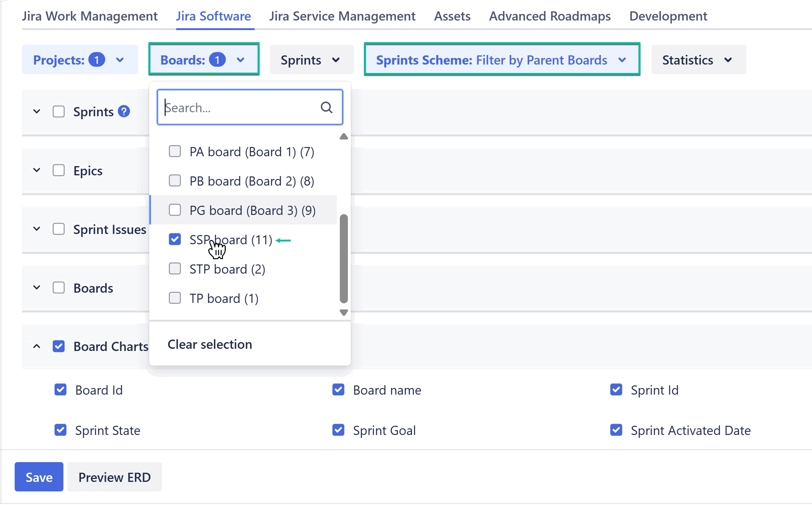Click the Clear selection link

tap(209, 344)
